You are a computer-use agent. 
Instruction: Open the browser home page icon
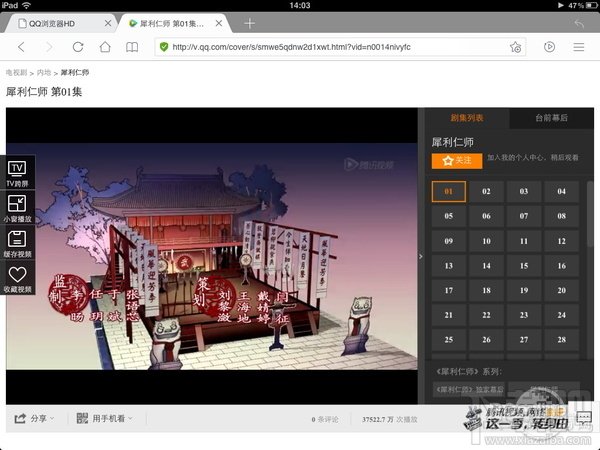105,47
